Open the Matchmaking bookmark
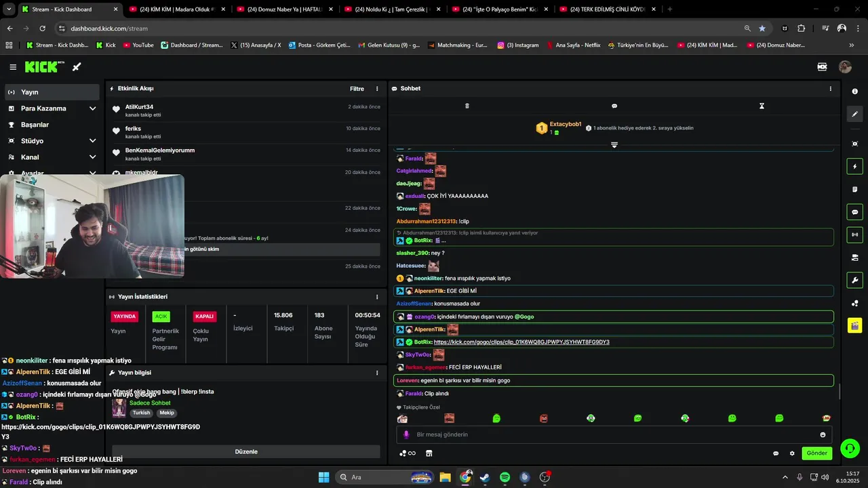The width and height of the screenshot is (868, 488). click(457, 45)
